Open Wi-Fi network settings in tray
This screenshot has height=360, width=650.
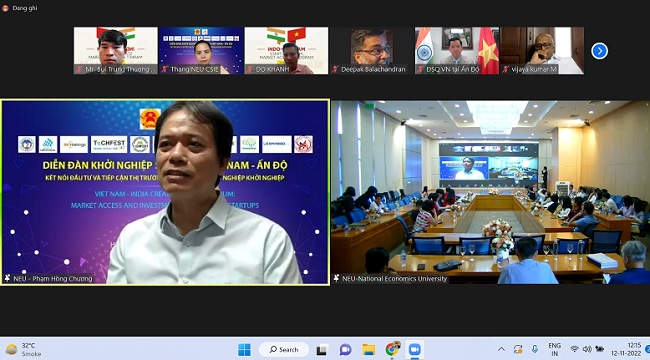pyautogui.click(x=574, y=350)
